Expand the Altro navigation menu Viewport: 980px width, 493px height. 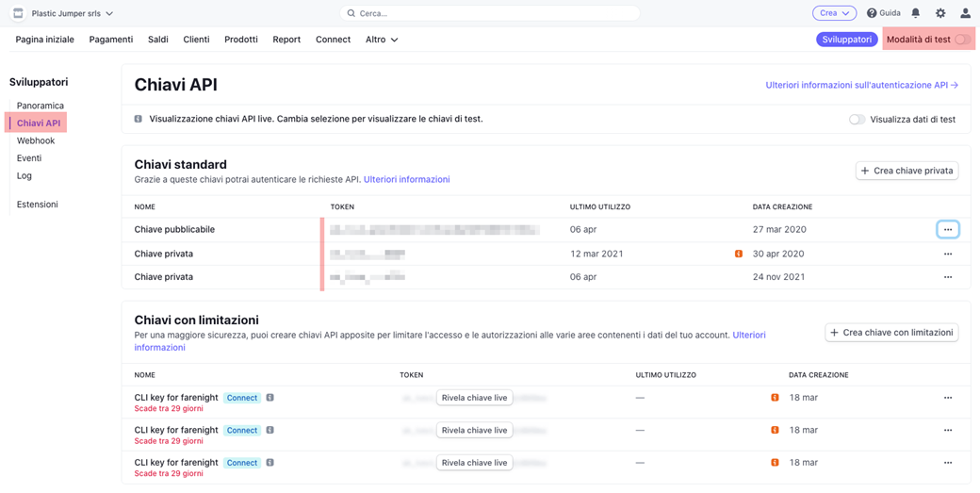382,40
